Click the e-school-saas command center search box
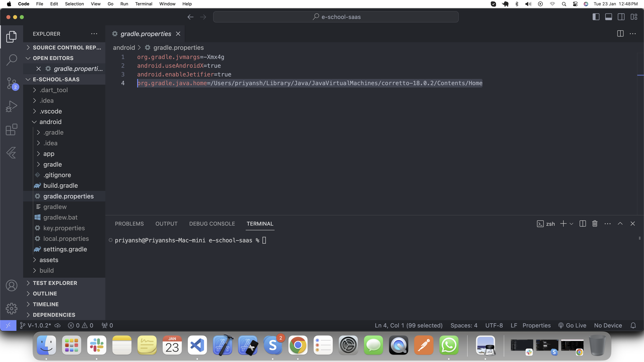Viewport: 644px width, 362px height. pos(336,17)
